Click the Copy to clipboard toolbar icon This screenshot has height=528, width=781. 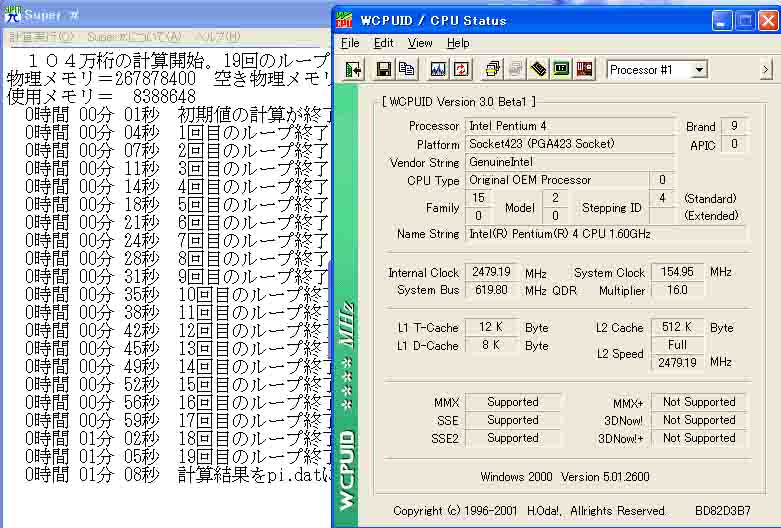(407, 69)
